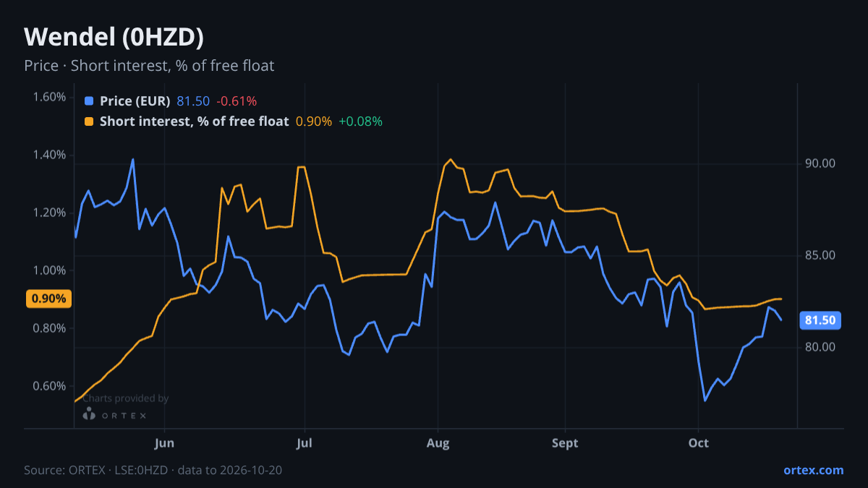The height and width of the screenshot is (488, 868).
Task: Click the 1.60% left axis label
Action: [50, 97]
